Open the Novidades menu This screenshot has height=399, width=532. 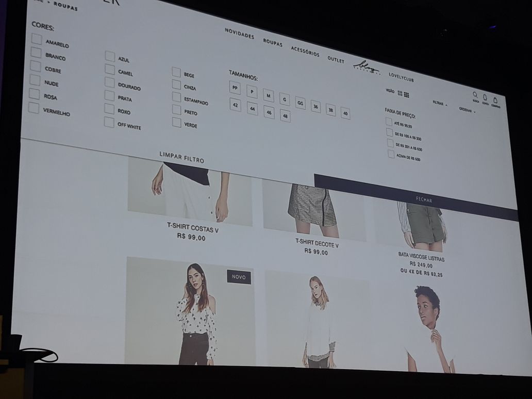[x=239, y=34]
